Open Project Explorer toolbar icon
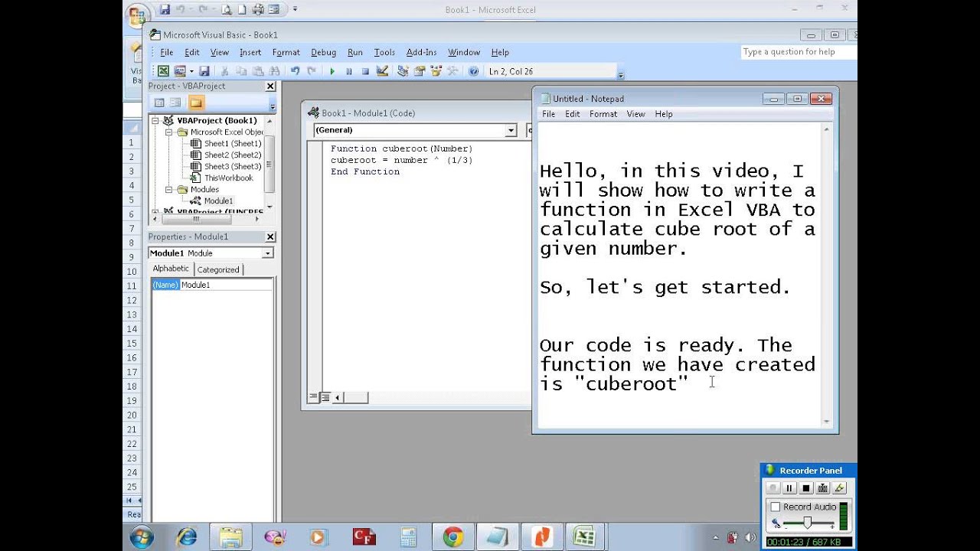Viewport: 980px width, 551px height. (403, 71)
